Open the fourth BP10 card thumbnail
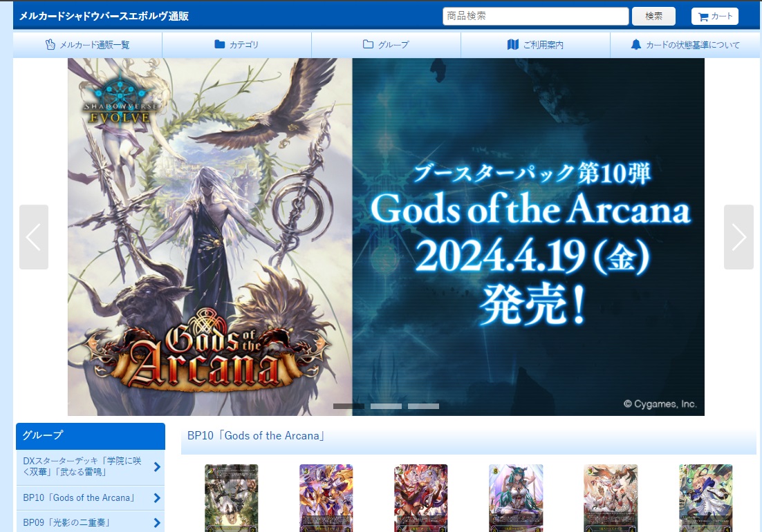Viewport: 762px width, 532px height. (x=516, y=498)
